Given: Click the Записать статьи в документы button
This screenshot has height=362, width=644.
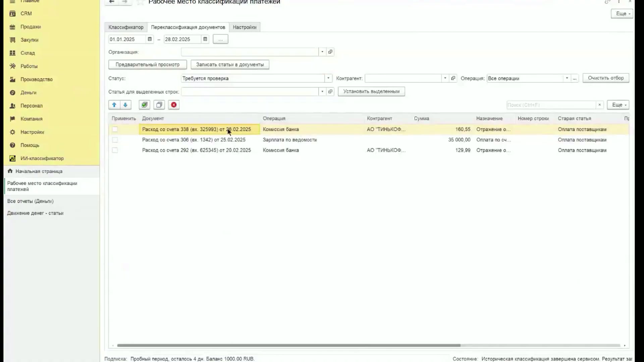Looking at the screenshot, I should tap(230, 64).
